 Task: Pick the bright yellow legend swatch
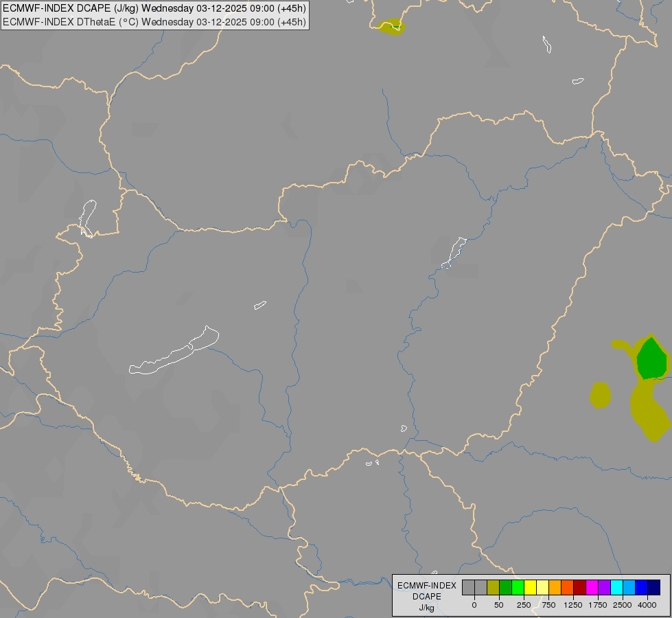click(x=530, y=588)
